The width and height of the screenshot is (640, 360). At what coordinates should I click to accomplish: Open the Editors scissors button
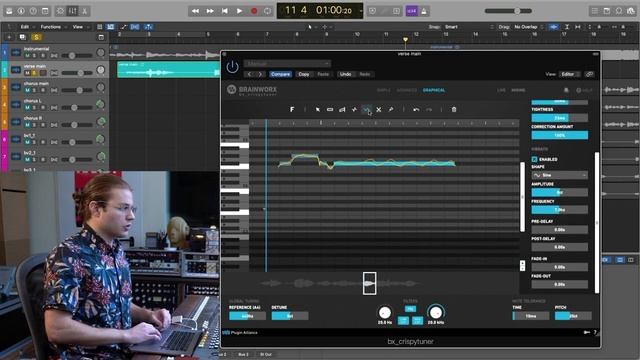click(84, 11)
